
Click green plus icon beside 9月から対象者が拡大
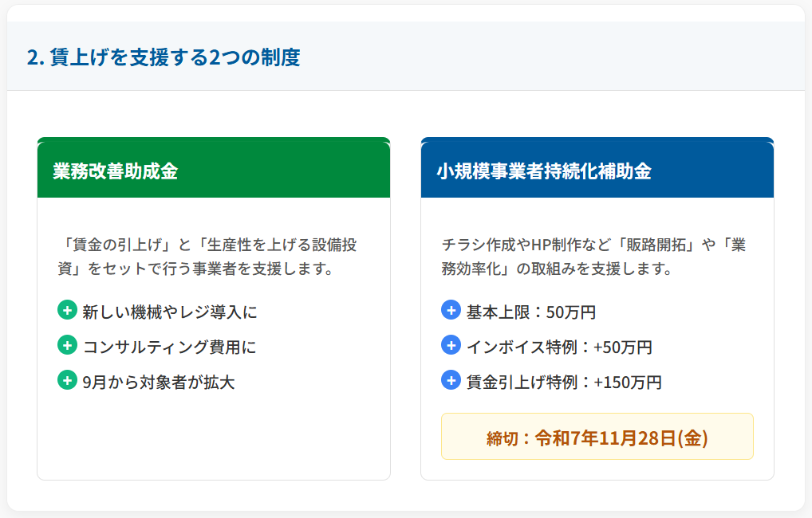[x=67, y=380]
